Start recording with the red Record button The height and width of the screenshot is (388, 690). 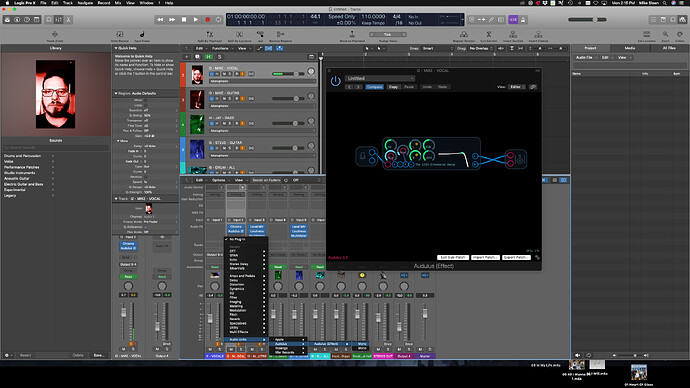(x=208, y=19)
